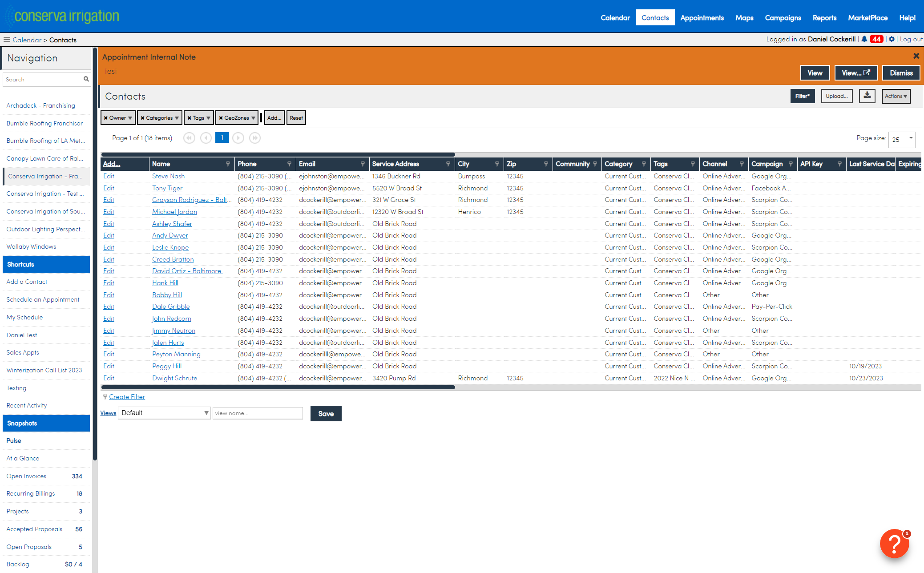Screen dimensions: 924x573
Task: Expand the Categories filter dropdown
Action: (x=177, y=118)
